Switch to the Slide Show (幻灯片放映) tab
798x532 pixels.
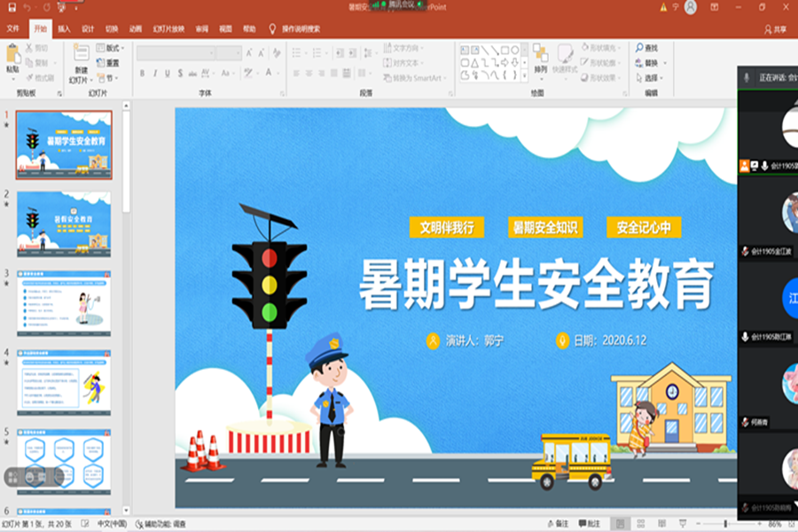click(169, 28)
